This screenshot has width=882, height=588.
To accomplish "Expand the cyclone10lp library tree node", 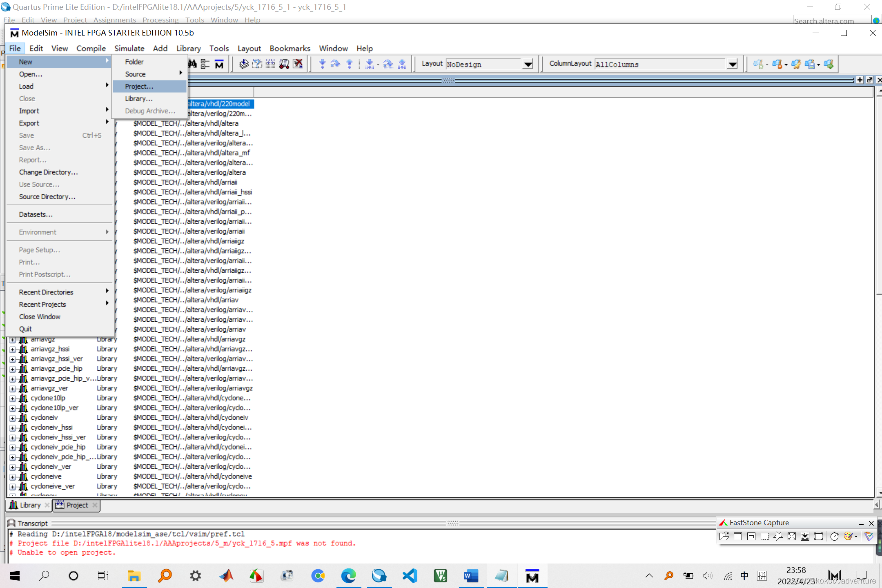I will point(13,399).
